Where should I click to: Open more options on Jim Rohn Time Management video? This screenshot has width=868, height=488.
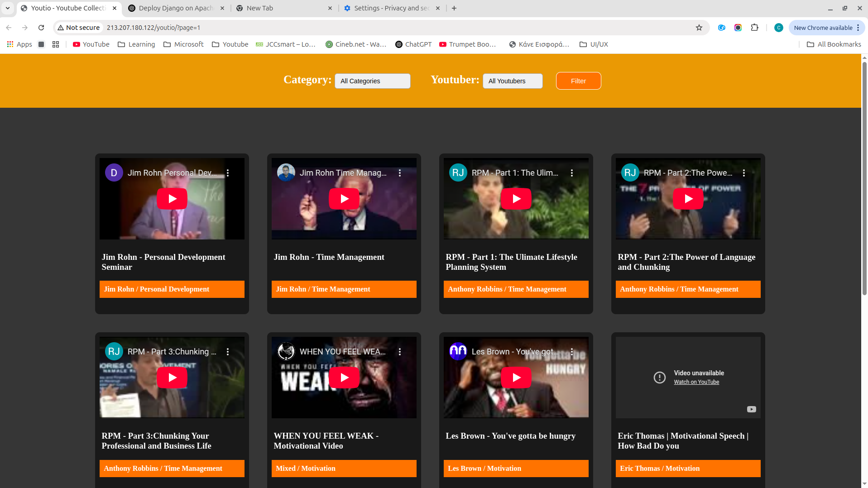coord(400,173)
